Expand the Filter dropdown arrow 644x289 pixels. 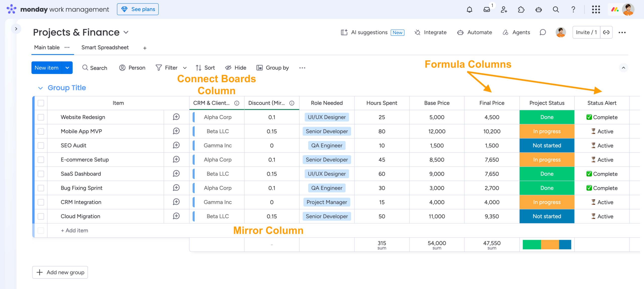(185, 68)
